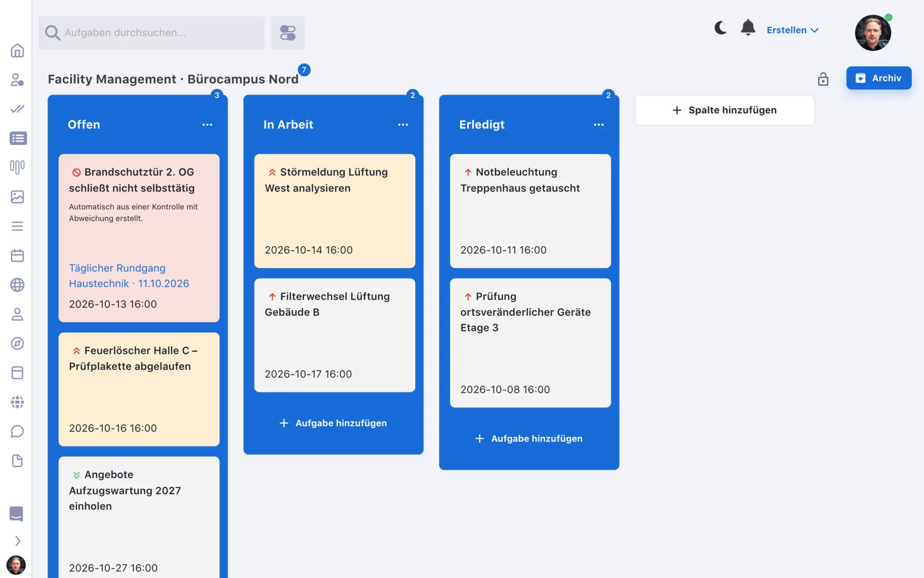Add a task in In Arbeit column
The width and height of the screenshot is (924, 578).
[x=334, y=423]
